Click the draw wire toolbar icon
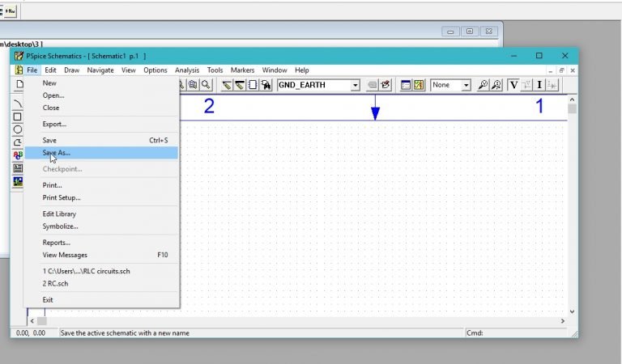Screen dimensions: 622x364 [x=228, y=85]
